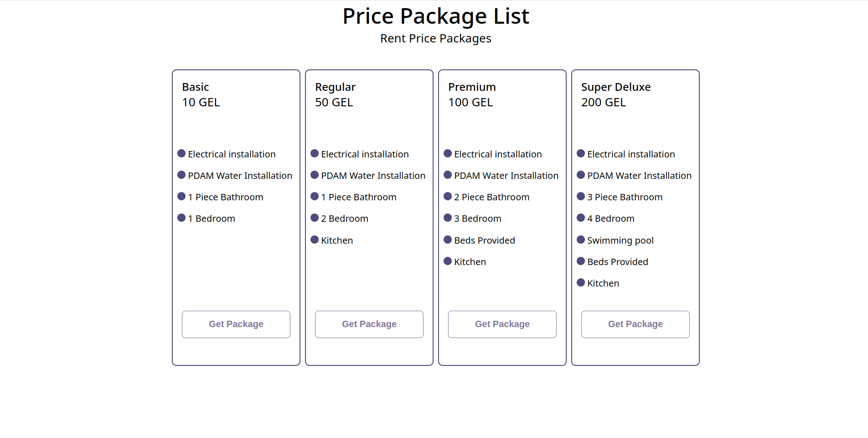The image size is (868, 438).
Task: Click Get Package button for Regular plan
Action: [369, 324]
